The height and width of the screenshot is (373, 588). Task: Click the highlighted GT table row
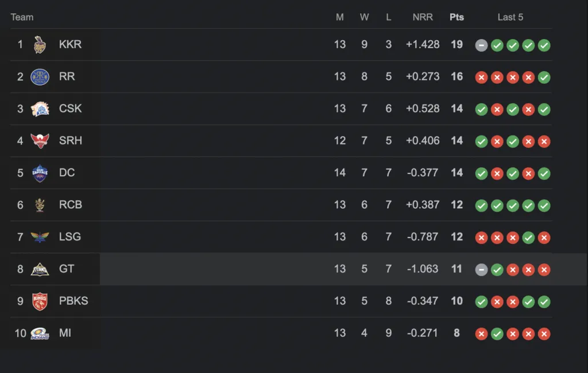click(293, 269)
